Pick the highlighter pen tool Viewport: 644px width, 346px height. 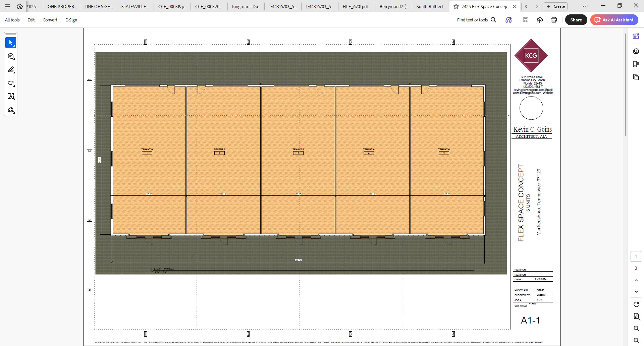11,70
